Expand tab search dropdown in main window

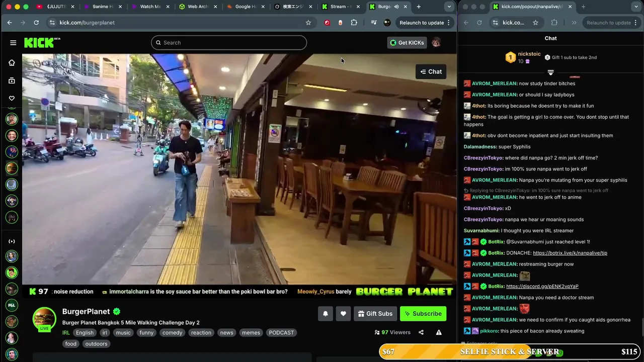[x=449, y=7]
